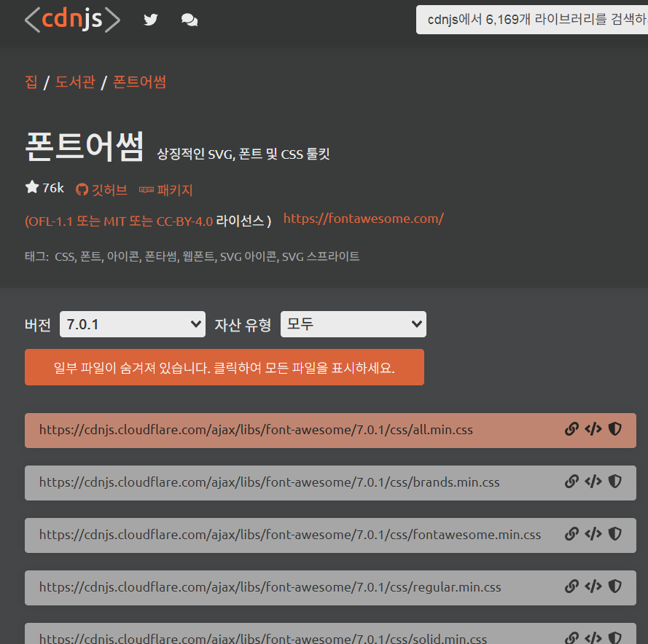Open the 패키지 npm link

[x=166, y=190]
